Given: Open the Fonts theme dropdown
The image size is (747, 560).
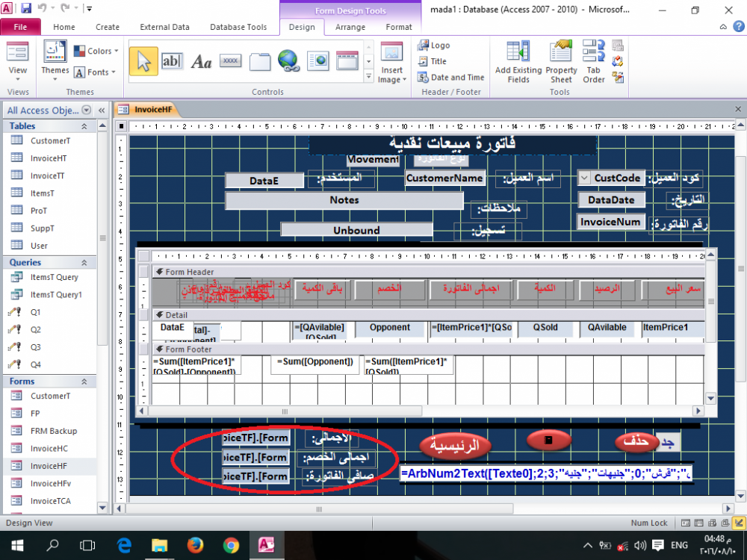Looking at the screenshot, I should click(96, 72).
